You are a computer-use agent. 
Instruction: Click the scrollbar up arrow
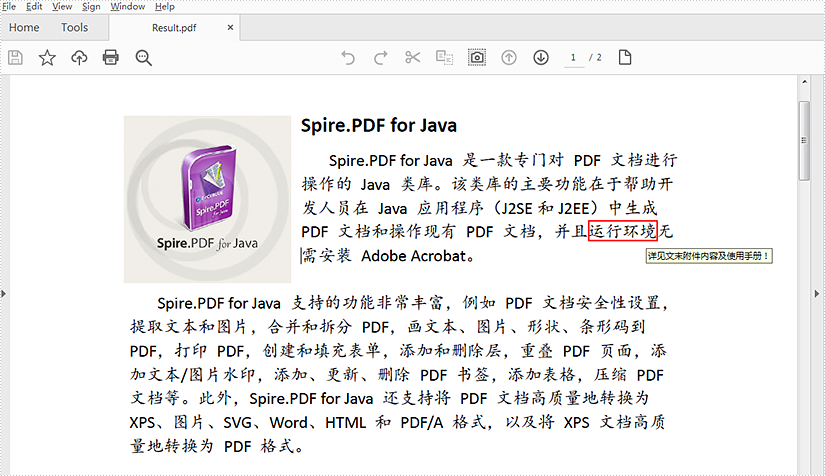click(x=804, y=82)
